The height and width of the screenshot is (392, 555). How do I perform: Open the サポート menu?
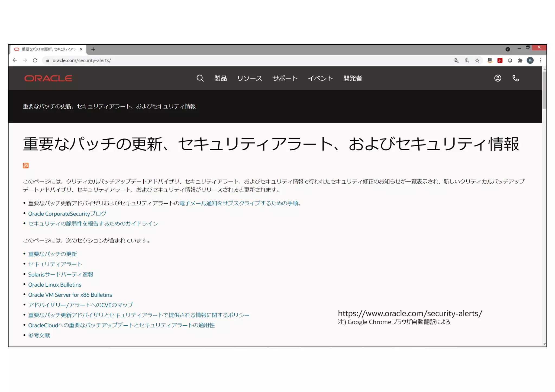(285, 78)
